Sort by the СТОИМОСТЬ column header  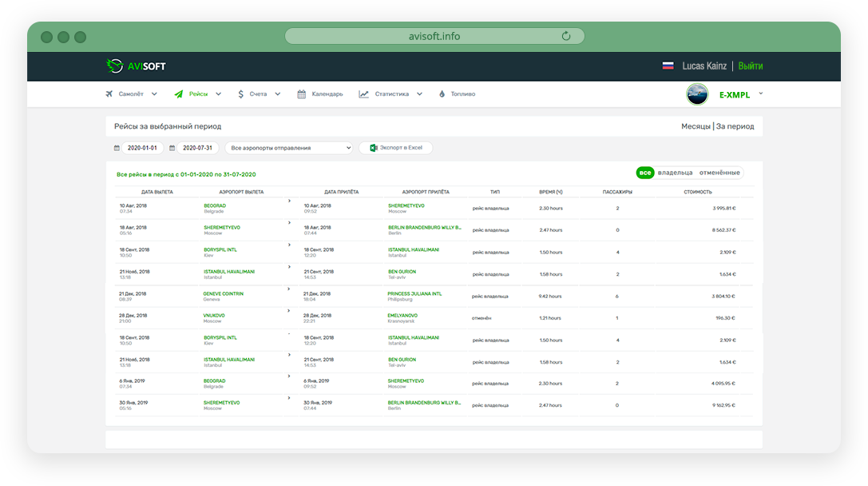pos(697,192)
